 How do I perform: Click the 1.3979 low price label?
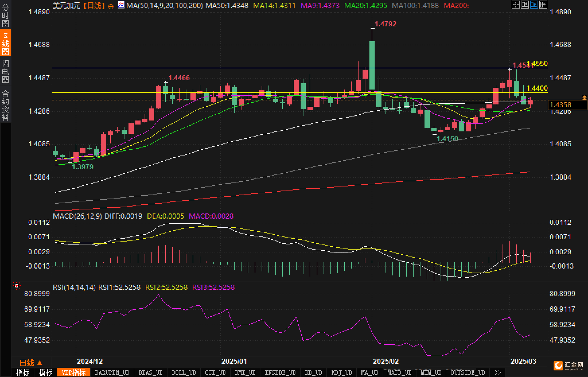click(83, 167)
